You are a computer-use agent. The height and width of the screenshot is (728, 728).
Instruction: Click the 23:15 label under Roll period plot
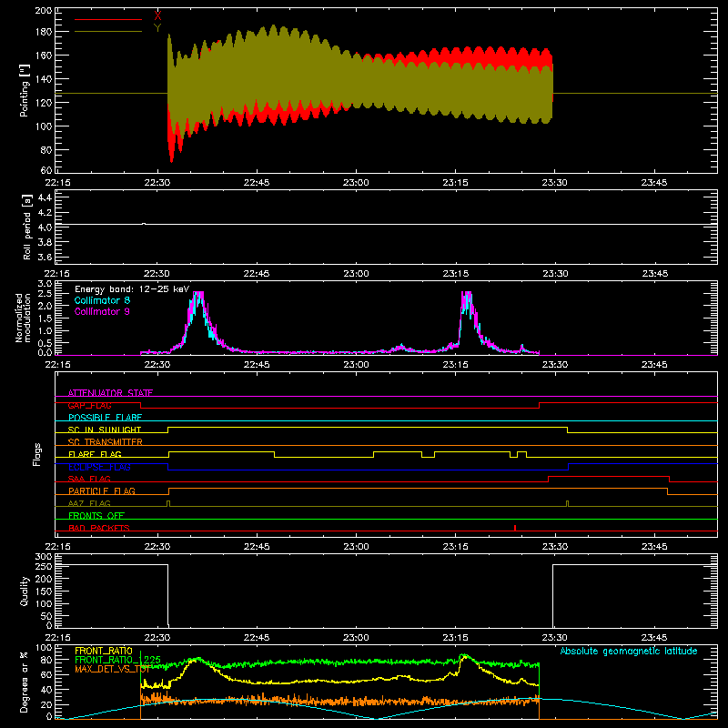click(456, 274)
